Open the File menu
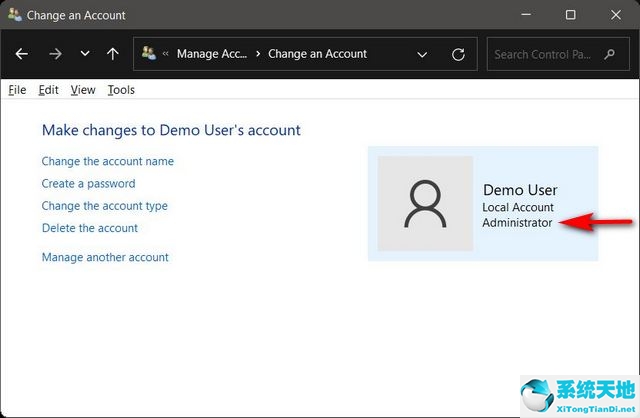Viewport: 640px width, 418px height. [x=17, y=90]
